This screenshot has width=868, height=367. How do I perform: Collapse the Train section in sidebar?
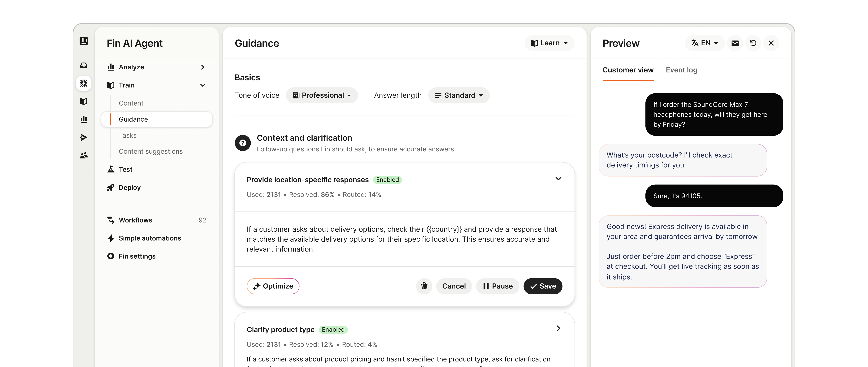(202, 85)
